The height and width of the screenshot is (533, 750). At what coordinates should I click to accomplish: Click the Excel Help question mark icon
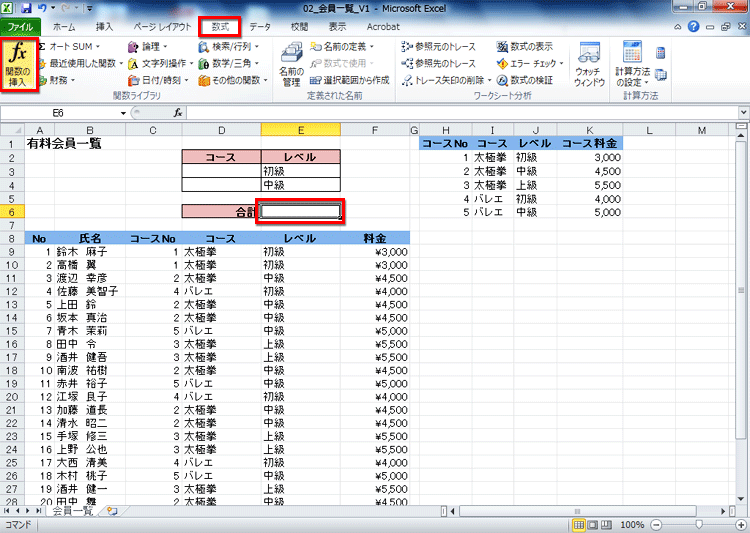click(693, 27)
